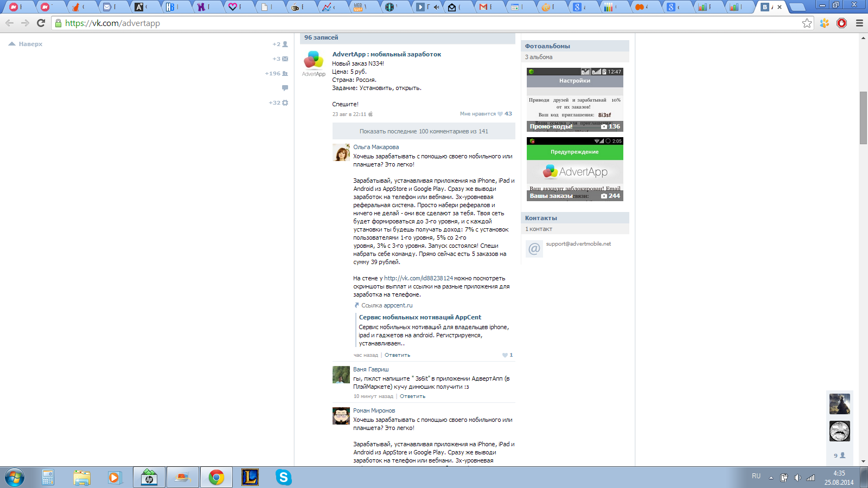This screenshot has width=868, height=488.
Task: Launch Calculator from the taskbar
Action: (x=48, y=478)
